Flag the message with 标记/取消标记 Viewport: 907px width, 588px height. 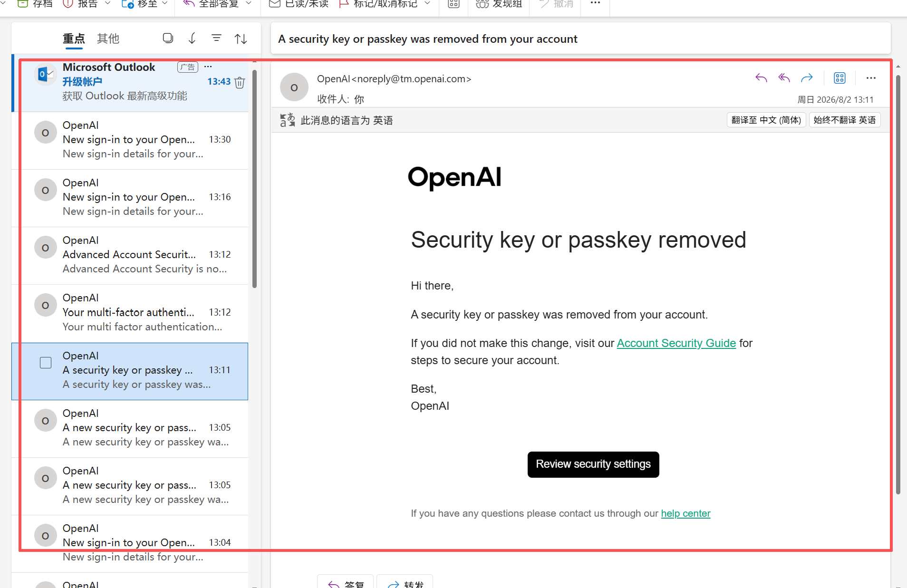(x=378, y=4)
